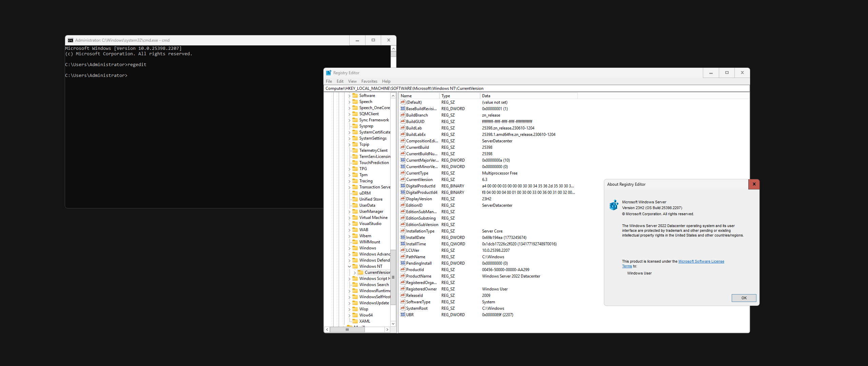Expand the CurrentVersion subkey node
Viewport: 868px width, 366px height.
click(x=355, y=272)
